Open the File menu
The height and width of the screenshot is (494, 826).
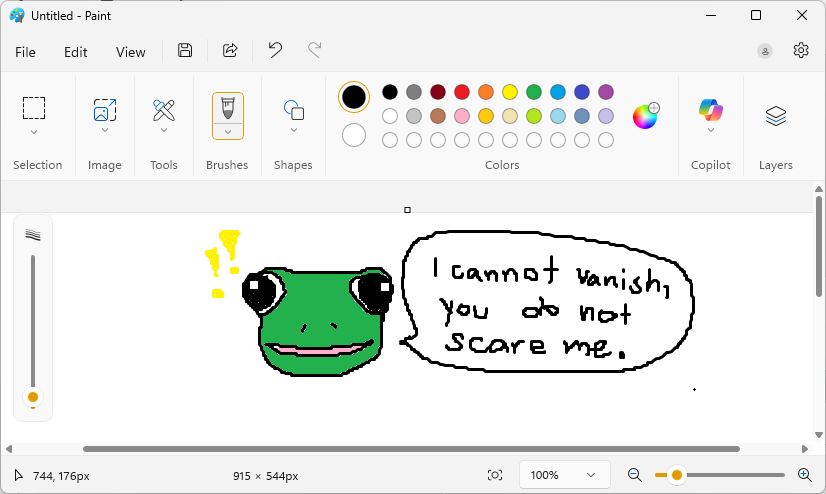coord(25,52)
